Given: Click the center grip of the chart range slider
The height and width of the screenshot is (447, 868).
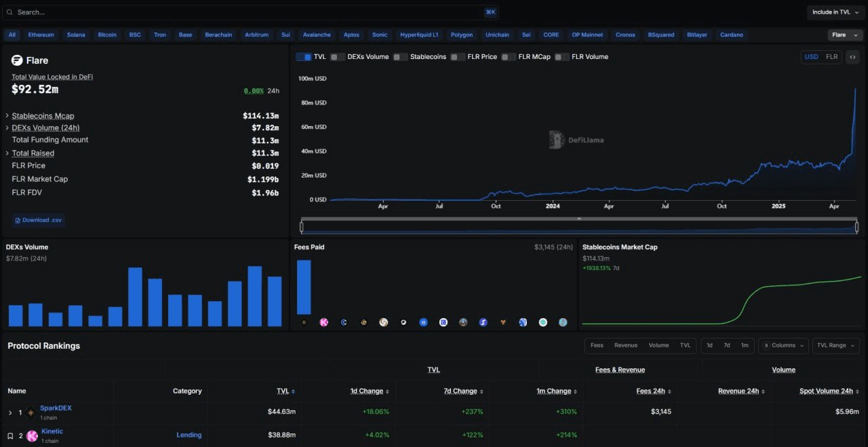Looking at the screenshot, I should pyautogui.click(x=579, y=219).
